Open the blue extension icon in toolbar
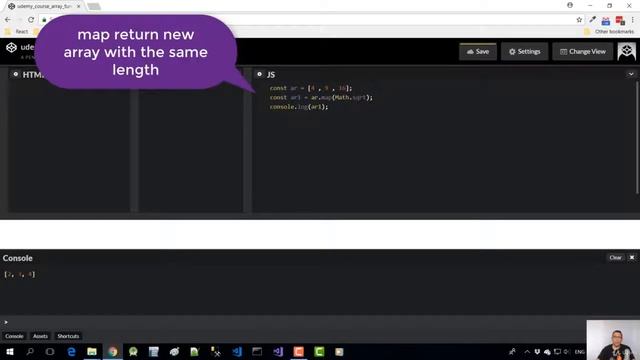Viewport: 640px width, 360px height. pyautogui.click(x=606, y=20)
